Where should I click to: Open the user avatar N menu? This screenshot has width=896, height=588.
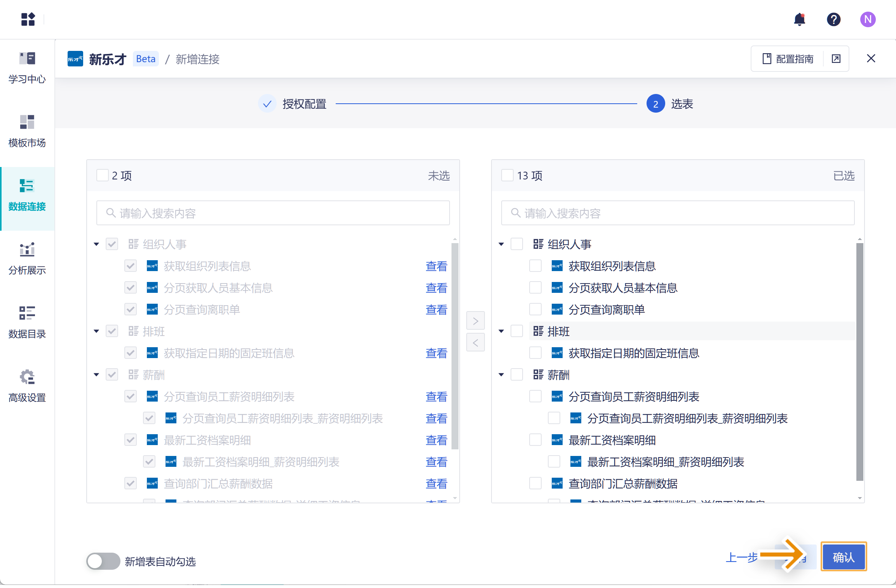point(868,19)
